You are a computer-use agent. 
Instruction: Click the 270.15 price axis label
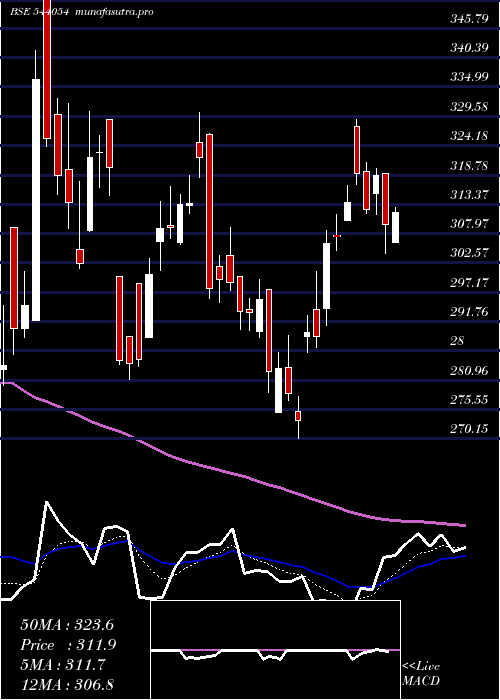click(x=469, y=429)
